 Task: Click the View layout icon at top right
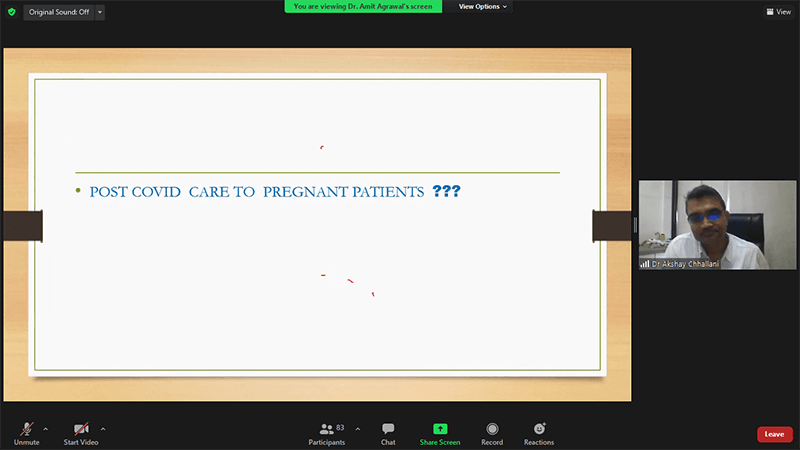(778, 12)
